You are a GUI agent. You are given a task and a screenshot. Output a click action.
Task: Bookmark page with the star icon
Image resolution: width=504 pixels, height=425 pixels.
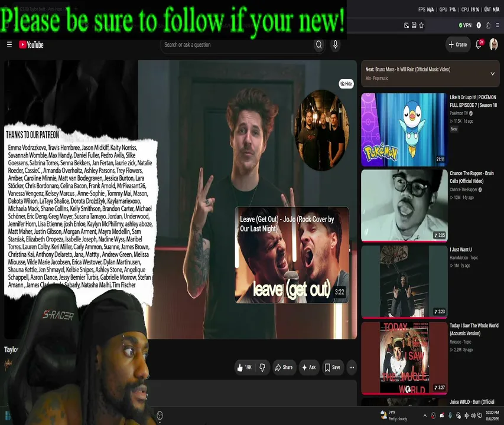(x=421, y=25)
